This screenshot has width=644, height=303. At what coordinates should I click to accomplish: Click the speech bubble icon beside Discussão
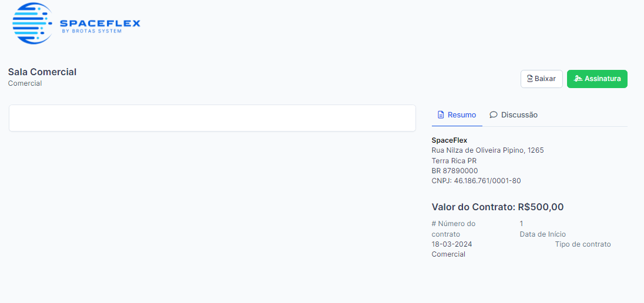point(494,115)
